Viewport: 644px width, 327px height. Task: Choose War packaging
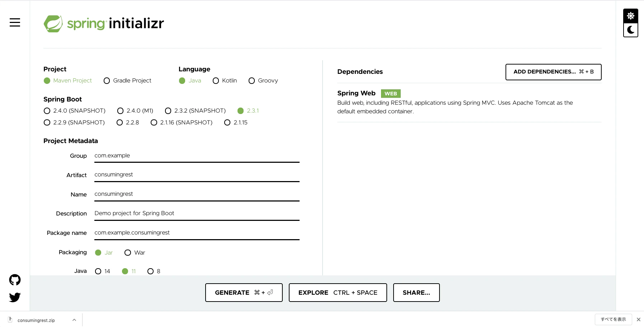click(x=135, y=253)
